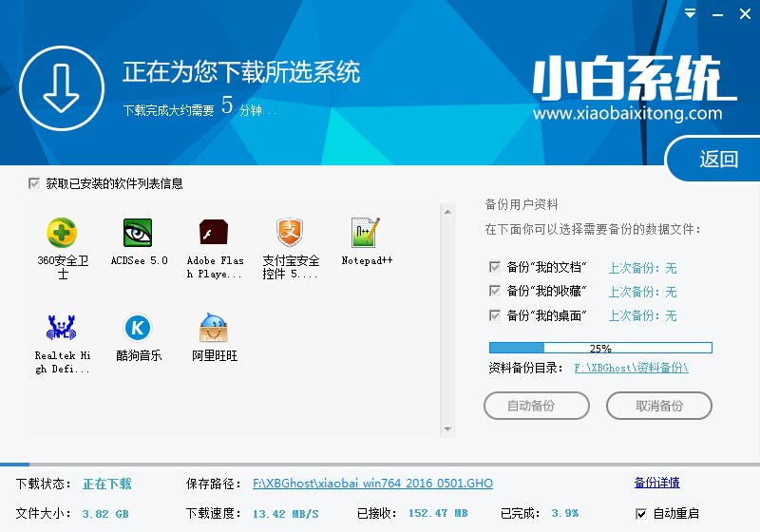Close the 小白系统 window
Viewport: 760px width, 532px height.
745,14
